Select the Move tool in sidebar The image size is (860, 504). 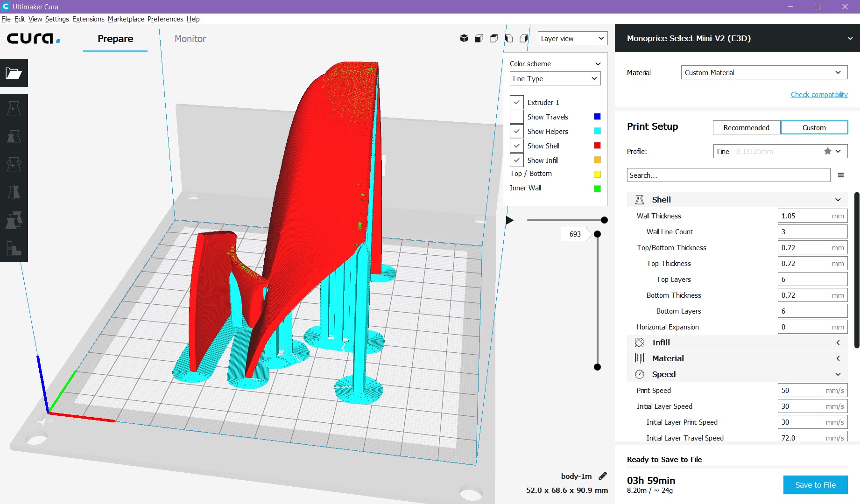[14, 108]
